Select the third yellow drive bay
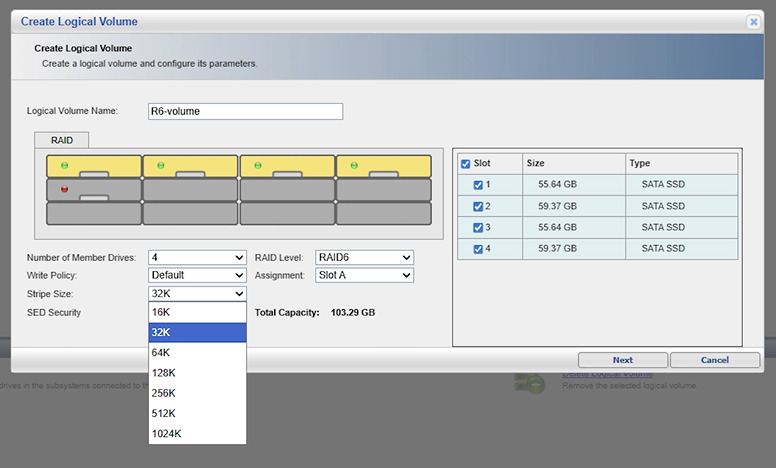Viewport: 776px width, 468px height. pos(287,167)
